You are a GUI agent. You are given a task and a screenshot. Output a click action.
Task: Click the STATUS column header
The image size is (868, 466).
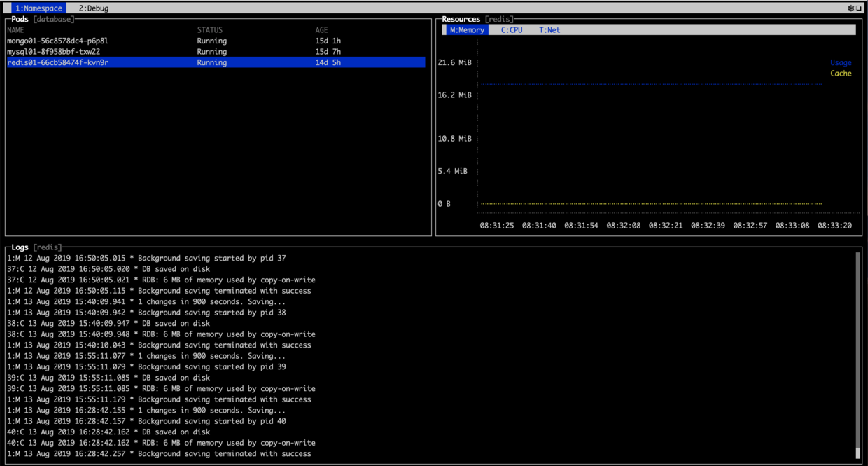(x=209, y=30)
